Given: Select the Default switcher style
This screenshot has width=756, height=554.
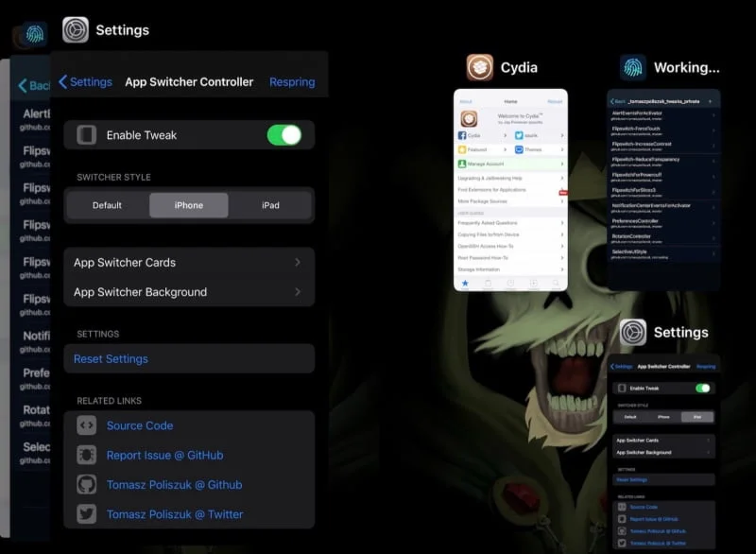Looking at the screenshot, I should click(x=107, y=205).
